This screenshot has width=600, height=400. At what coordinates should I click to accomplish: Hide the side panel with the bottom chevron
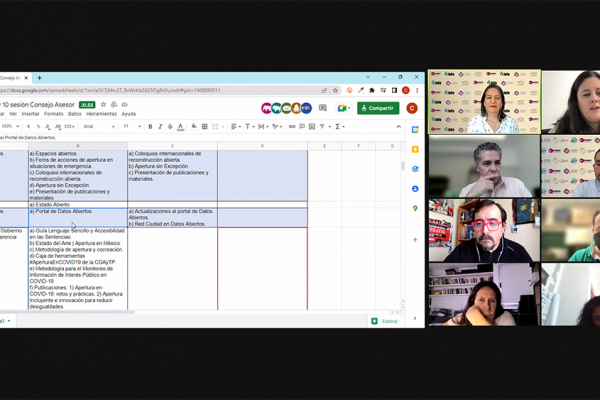pos(415,318)
